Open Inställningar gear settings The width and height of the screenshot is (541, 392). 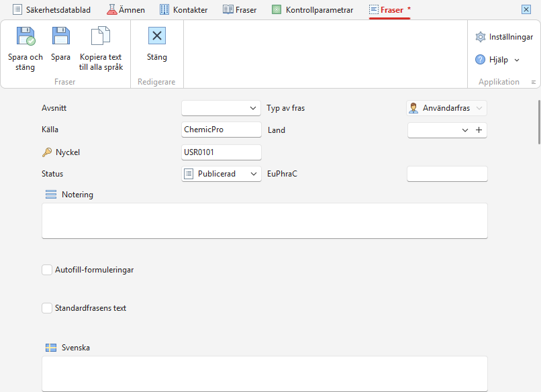tap(481, 37)
